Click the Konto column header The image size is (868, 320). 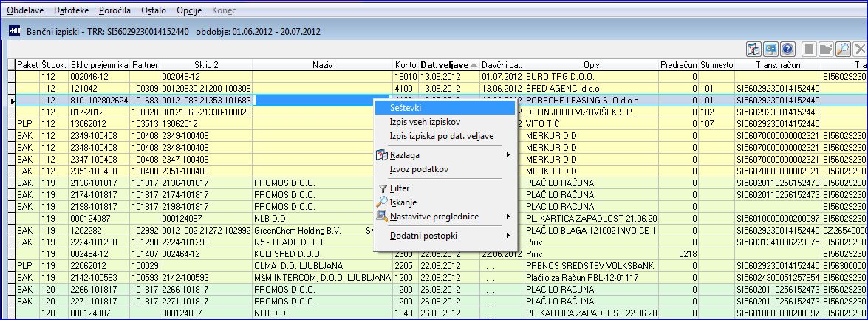[x=406, y=65]
